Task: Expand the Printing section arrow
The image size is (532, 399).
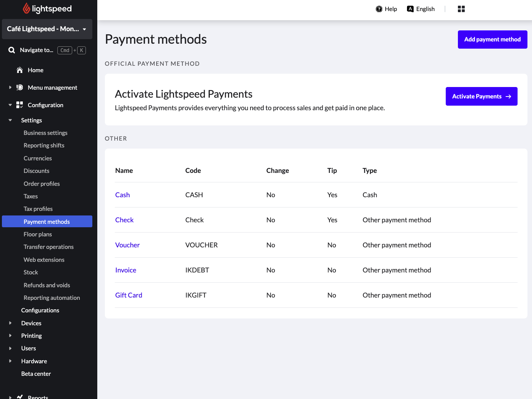Action: point(10,336)
